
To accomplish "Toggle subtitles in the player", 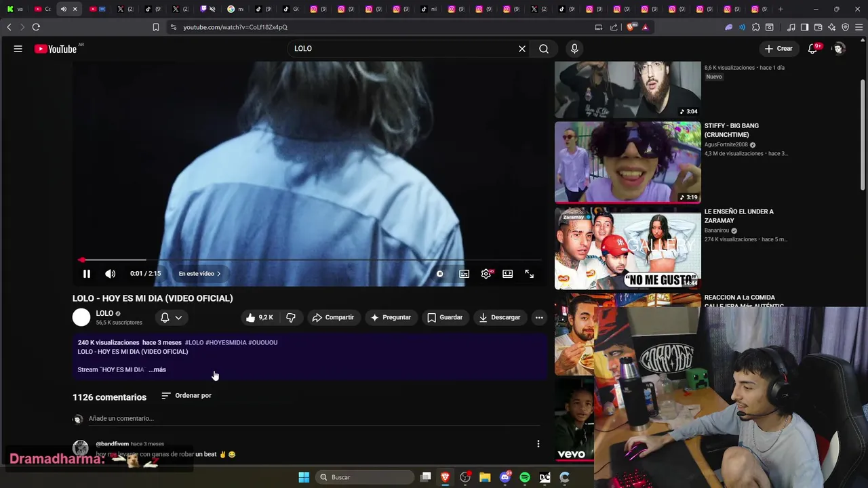I will tap(465, 274).
